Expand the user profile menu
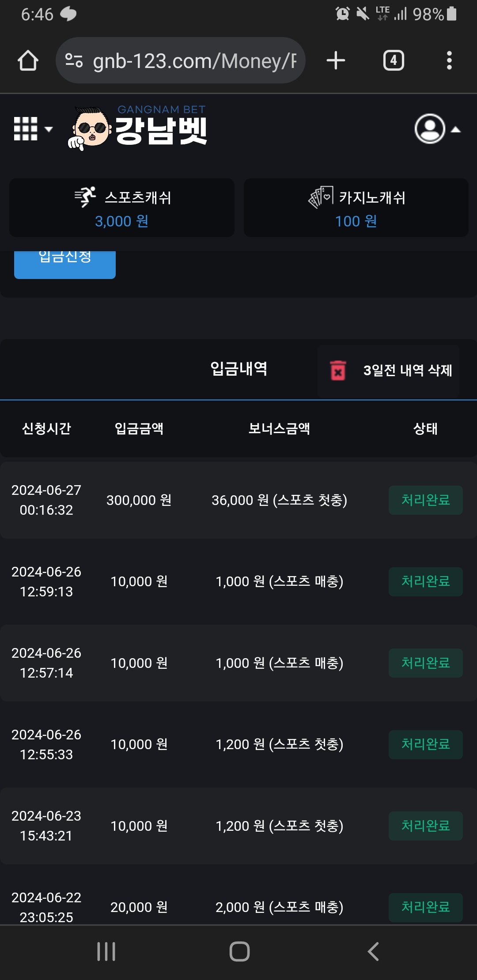This screenshot has width=477, height=980. 436,129
